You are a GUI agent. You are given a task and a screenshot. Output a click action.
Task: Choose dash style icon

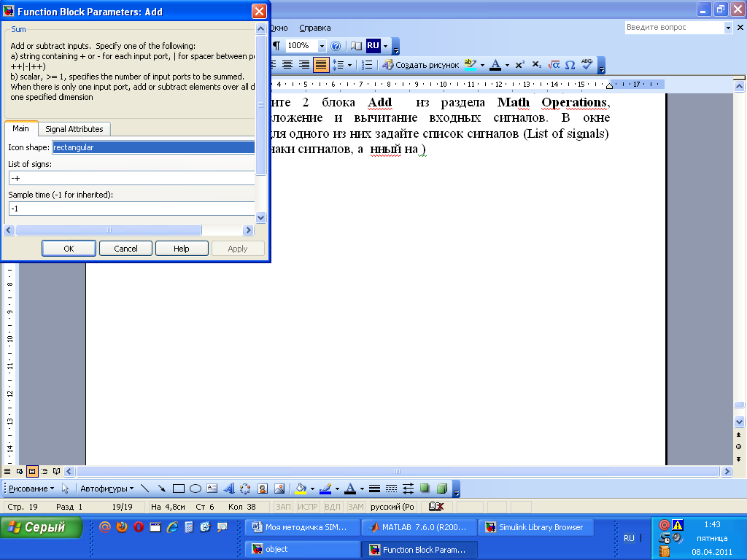tap(391, 489)
